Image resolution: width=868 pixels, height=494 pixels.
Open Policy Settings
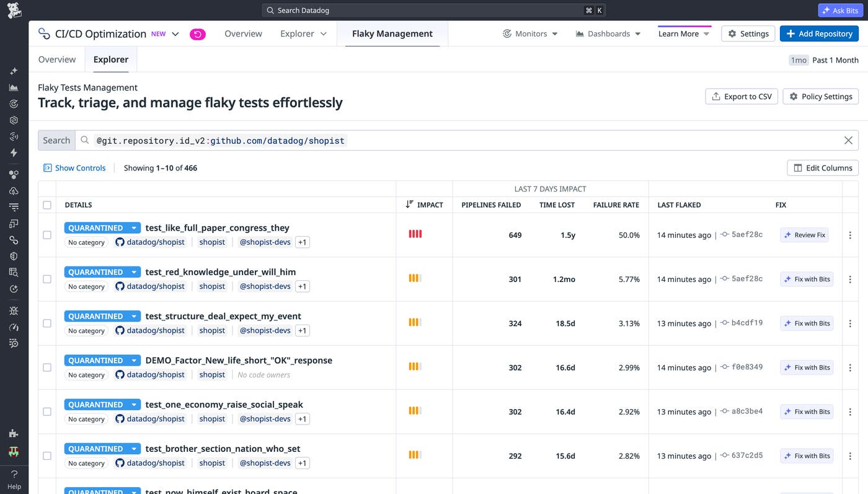tap(821, 97)
